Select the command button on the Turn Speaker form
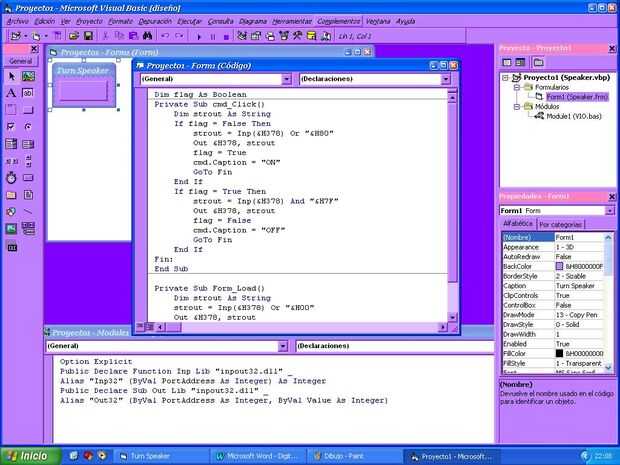The width and height of the screenshot is (620, 465). coord(83,91)
